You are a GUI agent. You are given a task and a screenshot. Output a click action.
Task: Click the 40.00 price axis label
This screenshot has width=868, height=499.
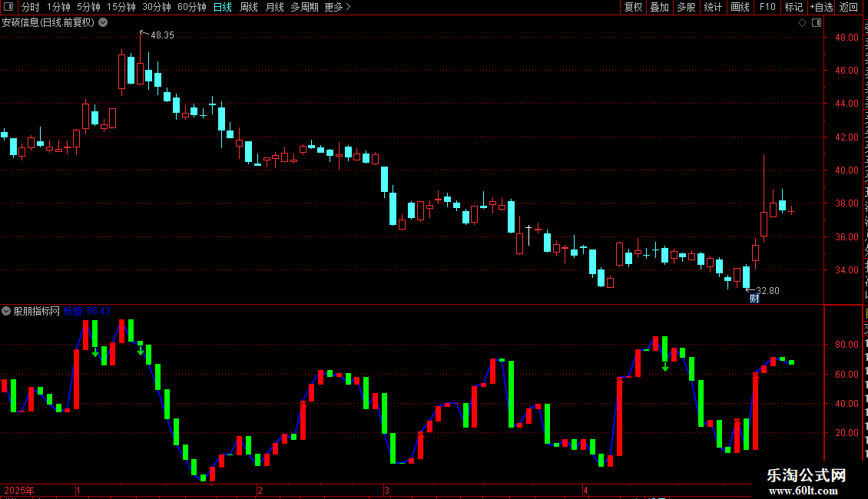coord(847,170)
